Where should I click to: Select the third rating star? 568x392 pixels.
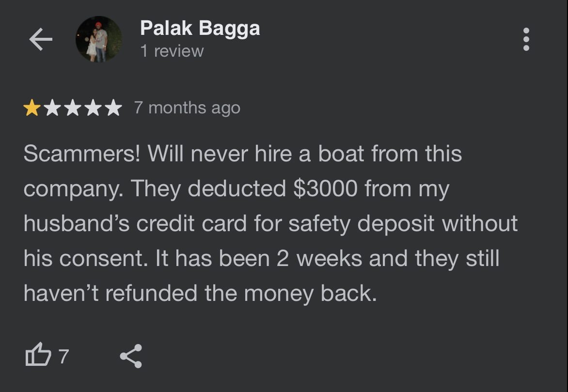click(73, 108)
